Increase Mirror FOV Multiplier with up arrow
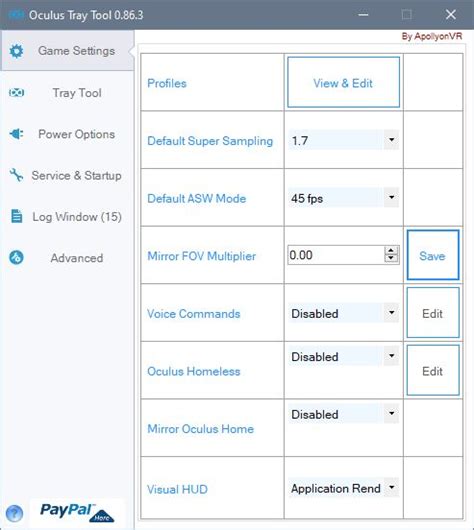 [391, 250]
